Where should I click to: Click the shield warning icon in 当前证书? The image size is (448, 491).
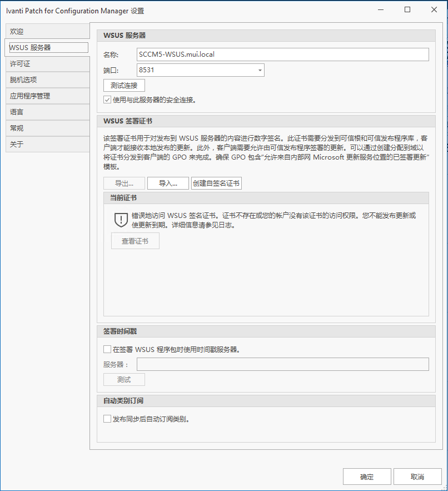(x=121, y=220)
